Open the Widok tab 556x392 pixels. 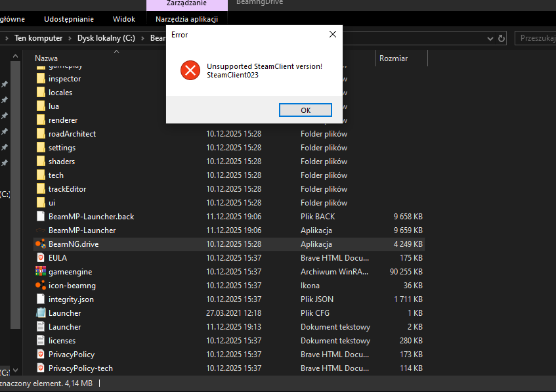coord(124,19)
